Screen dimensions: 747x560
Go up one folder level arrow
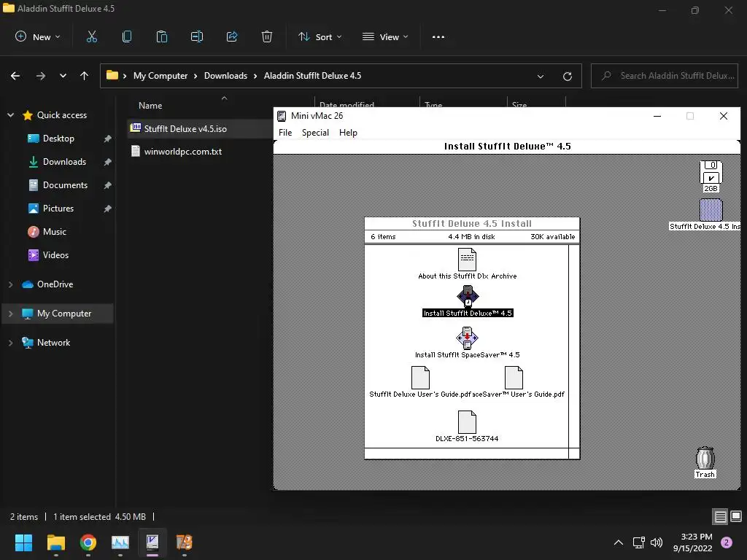click(x=85, y=76)
